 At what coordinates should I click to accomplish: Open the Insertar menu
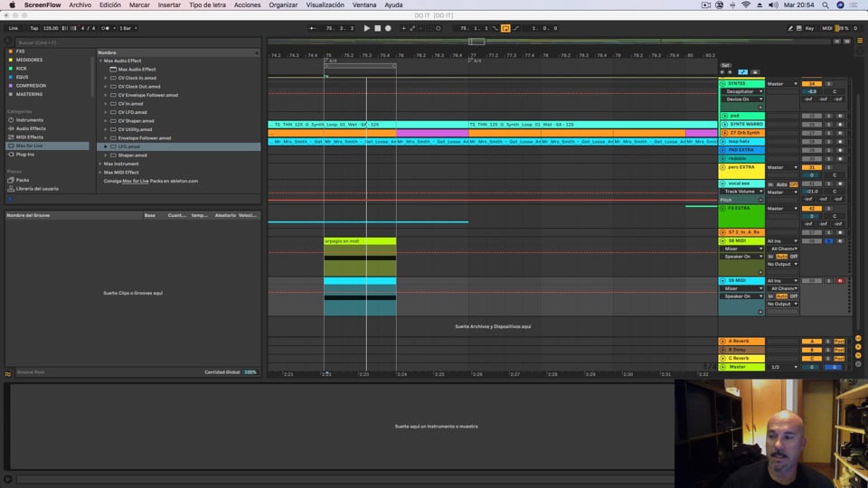[x=169, y=5]
